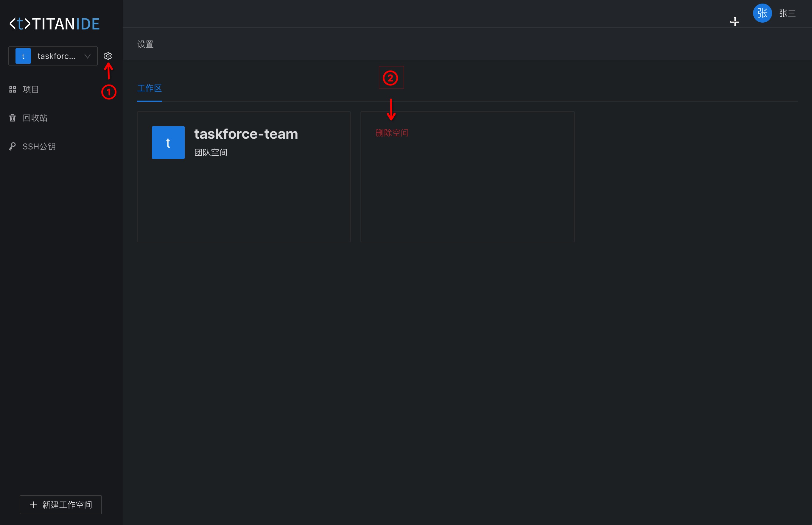This screenshot has height=525, width=812.
Task: Open the SSH公钥 sidebar item
Action: tap(39, 147)
